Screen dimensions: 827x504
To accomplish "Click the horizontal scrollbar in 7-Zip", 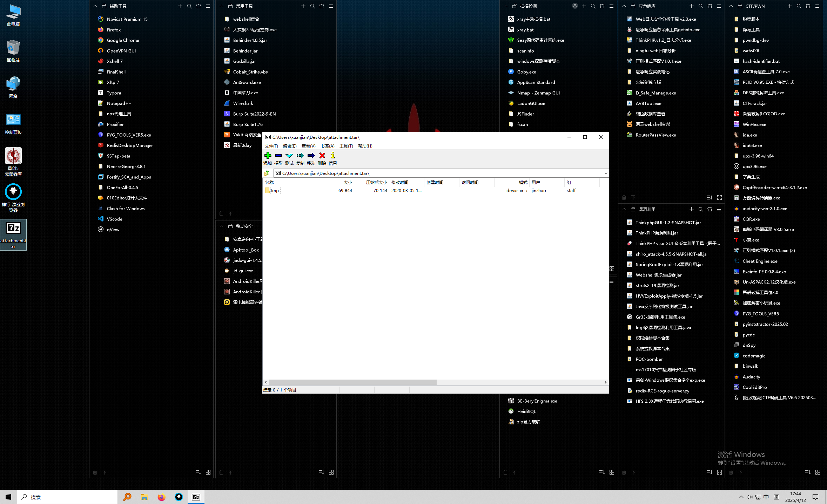I will point(352,382).
